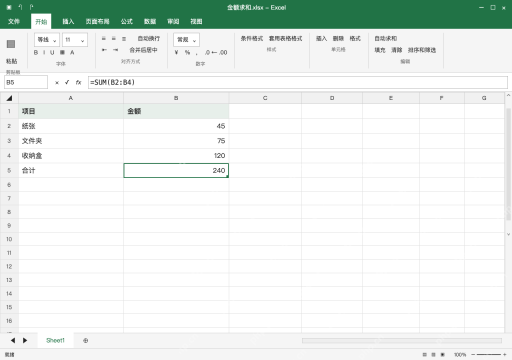Switch to the 数据 ribbon tab

click(150, 22)
